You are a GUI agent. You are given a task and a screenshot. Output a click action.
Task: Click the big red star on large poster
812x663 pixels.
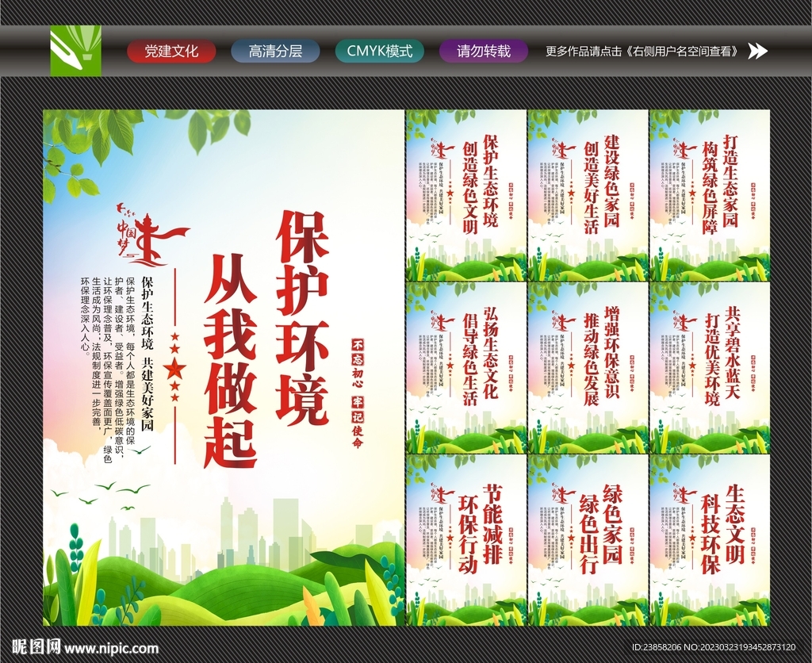[x=174, y=368]
